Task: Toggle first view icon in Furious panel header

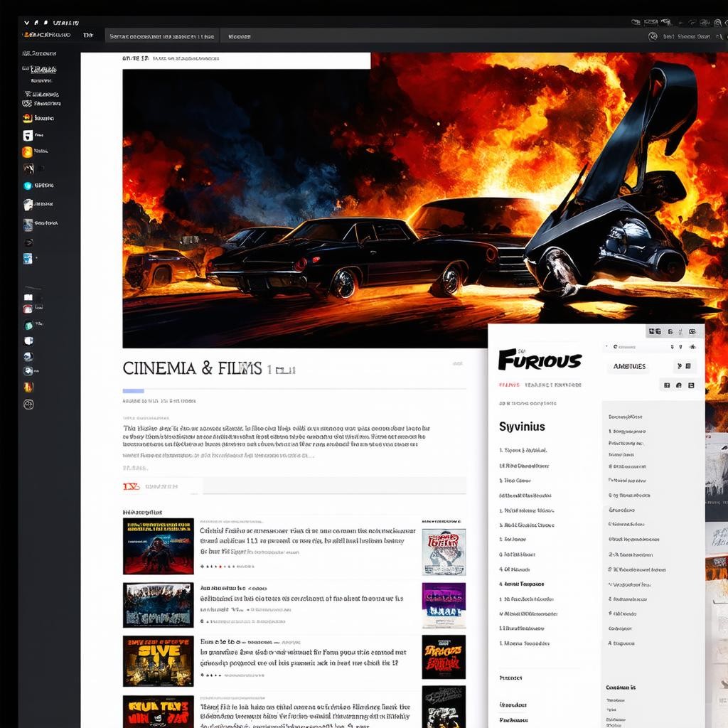Action: (655, 331)
